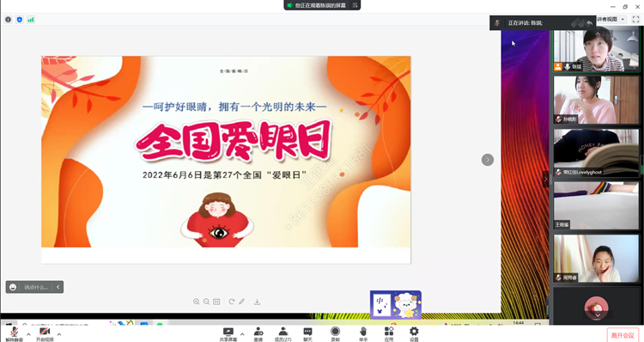Collapse the video sidebar arrow handle
This screenshot has width=644, height=342.
pyautogui.click(x=545, y=179)
